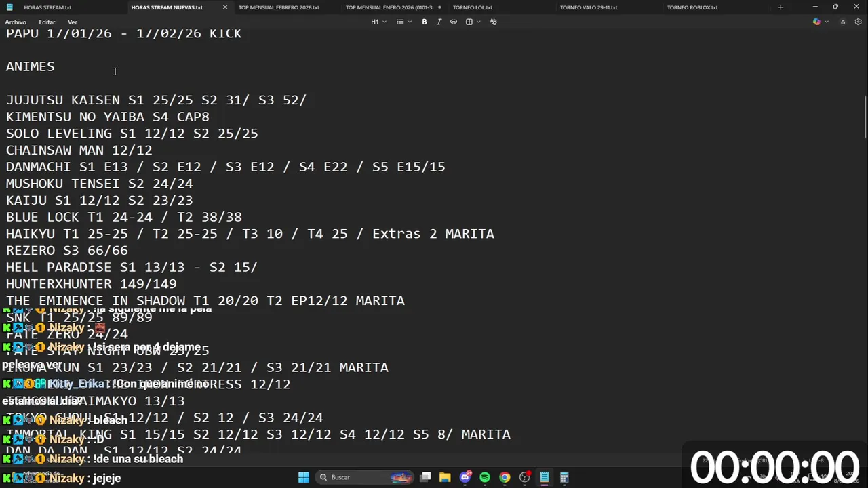
Task: Open the Copilot icon in Notepad
Action: click(816, 22)
